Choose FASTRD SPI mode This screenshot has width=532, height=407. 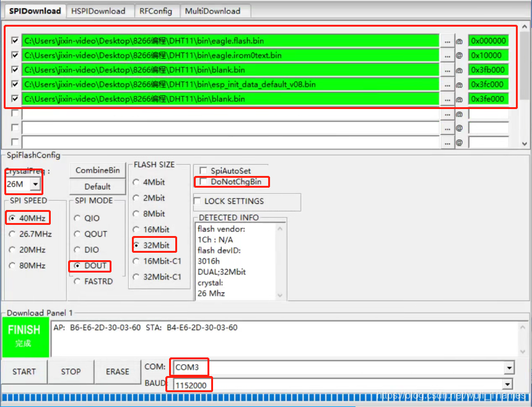(x=94, y=281)
